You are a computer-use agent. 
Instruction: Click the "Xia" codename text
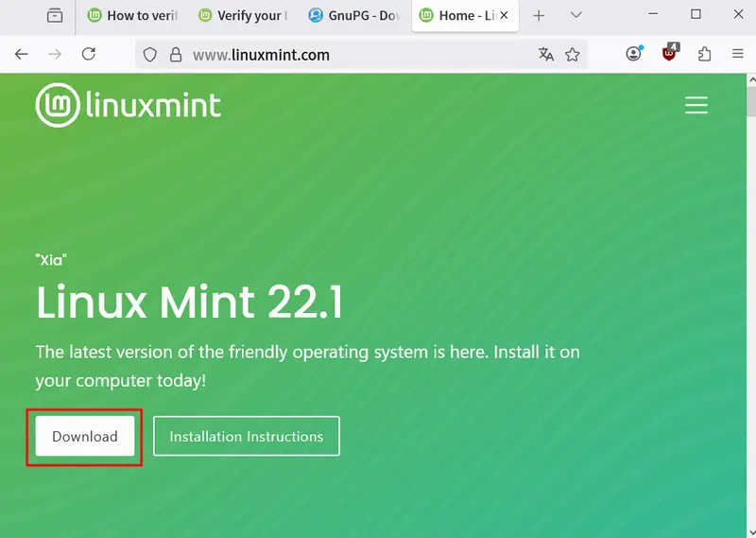(51, 260)
